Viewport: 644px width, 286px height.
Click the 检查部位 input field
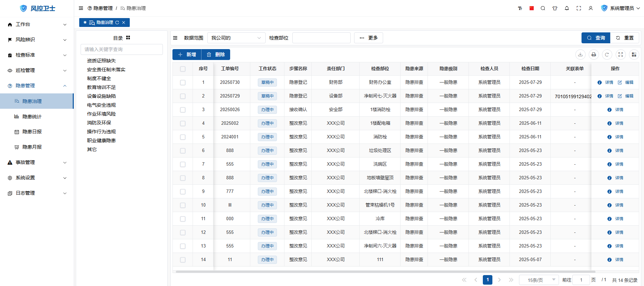[321, 38]
